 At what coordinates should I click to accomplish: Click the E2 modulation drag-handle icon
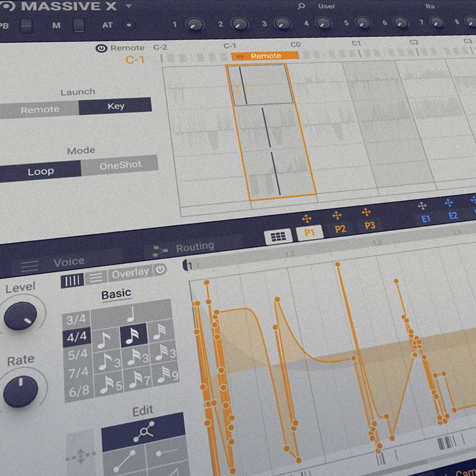449,203
